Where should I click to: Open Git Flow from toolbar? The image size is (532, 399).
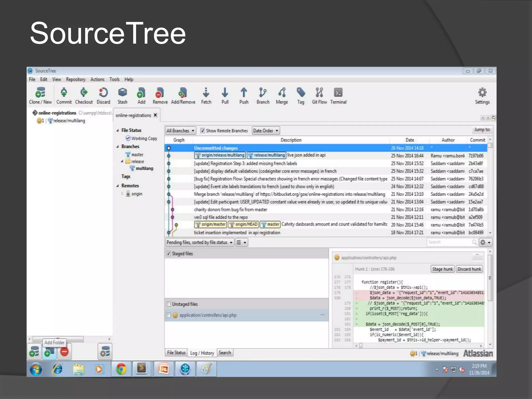[x=319, y=96]
